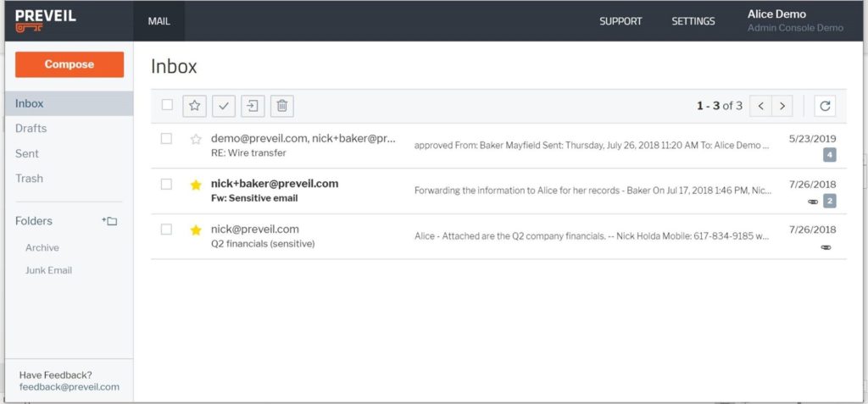Add a new folder icon

(109, 221)
